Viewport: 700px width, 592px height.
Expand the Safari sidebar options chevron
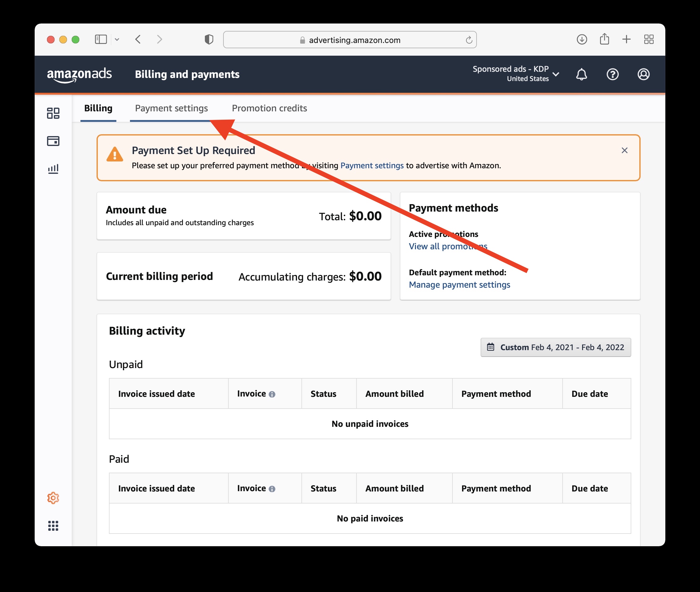coord(117,40)
